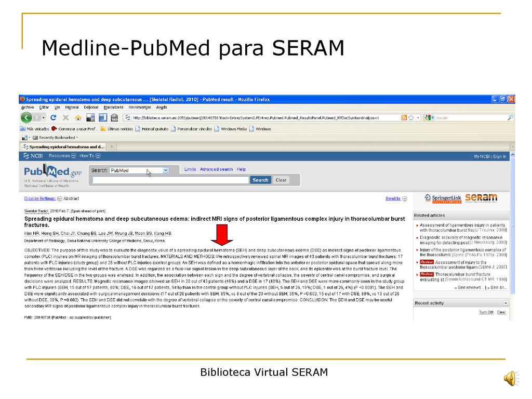
Task: Open the Limits link
Action: 190,169
